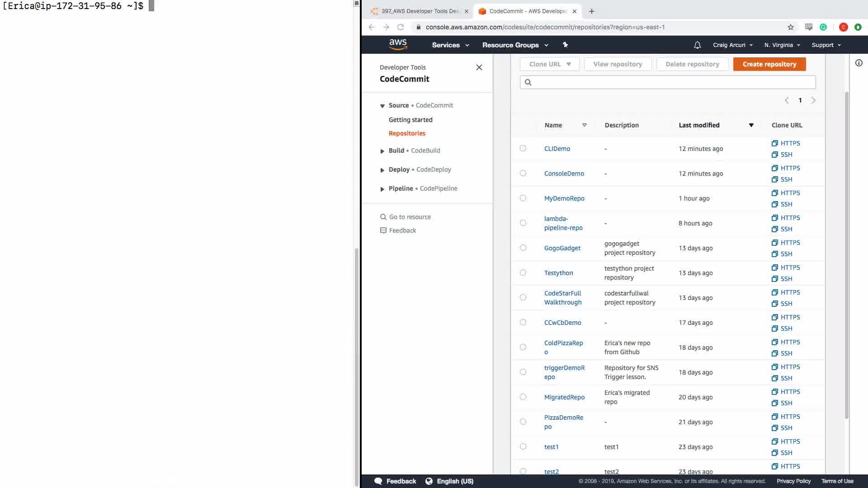Open the notifications bell icon
This screenshot has width=868, height=488.
(x=697, y=45)
